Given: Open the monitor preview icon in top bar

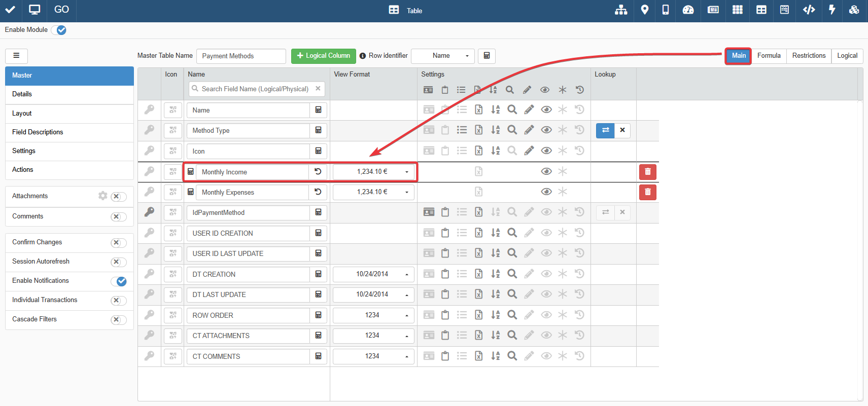Looking at the screenshot, I should [x=34, y=10].
